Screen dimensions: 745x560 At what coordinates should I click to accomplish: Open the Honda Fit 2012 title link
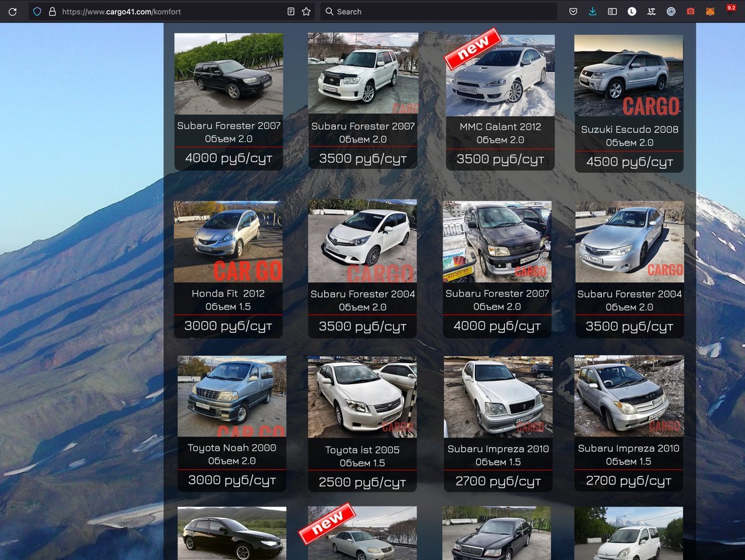pyautogui.click(x=228, y=293)
